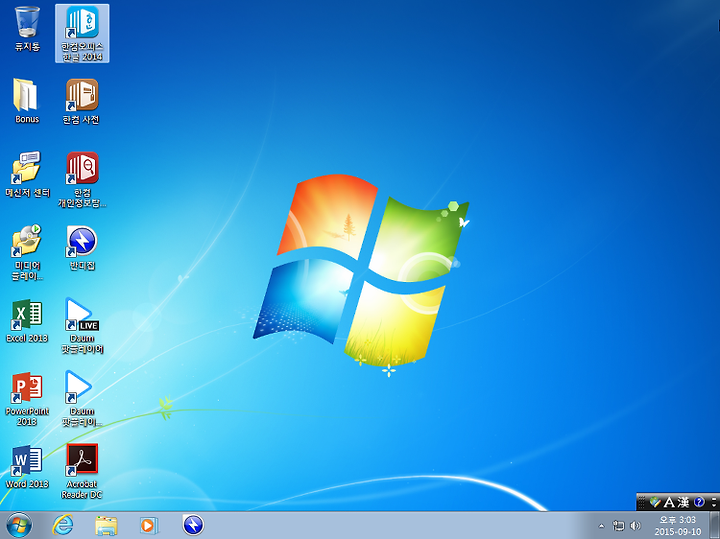Image resolution: width=720 pixels, height=539 pixels.
Task: Select the 메신저 센터 shortcut
Action: point(27,174)
